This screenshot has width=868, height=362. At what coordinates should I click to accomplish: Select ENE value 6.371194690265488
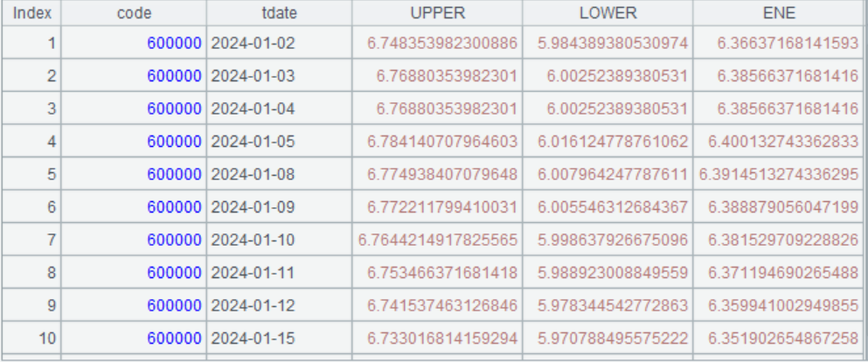(778, 273)
